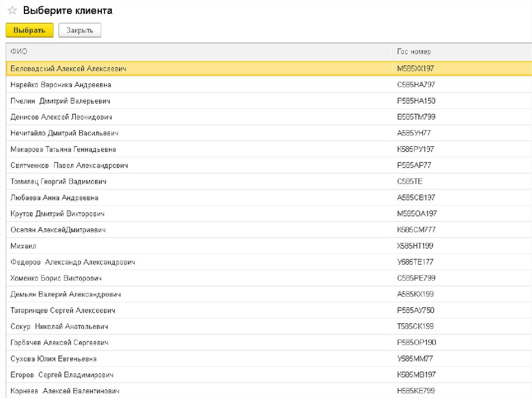Click Макарова Татьяна Геннадьевна entry
The height and width of the screenshot is (398, 532).
63,149
